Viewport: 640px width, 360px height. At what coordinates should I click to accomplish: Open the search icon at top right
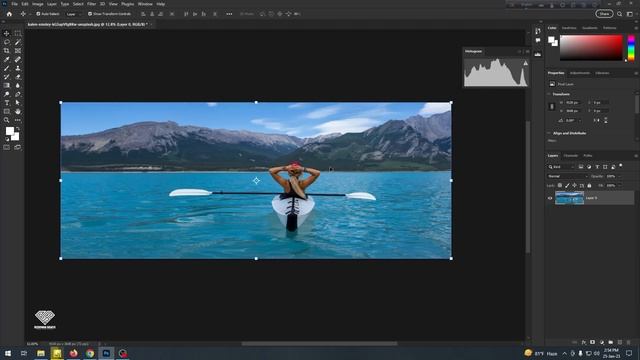coord(619,14)
